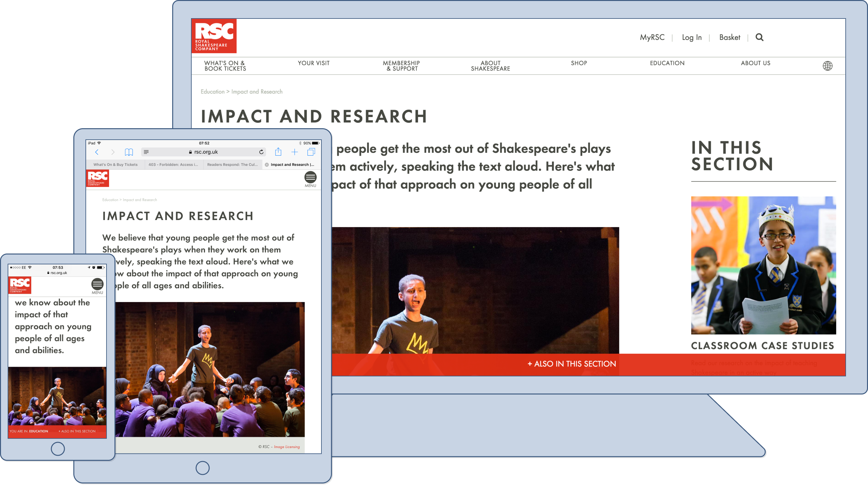
Task: Tap the phone home button
Action: click(58, 449)
